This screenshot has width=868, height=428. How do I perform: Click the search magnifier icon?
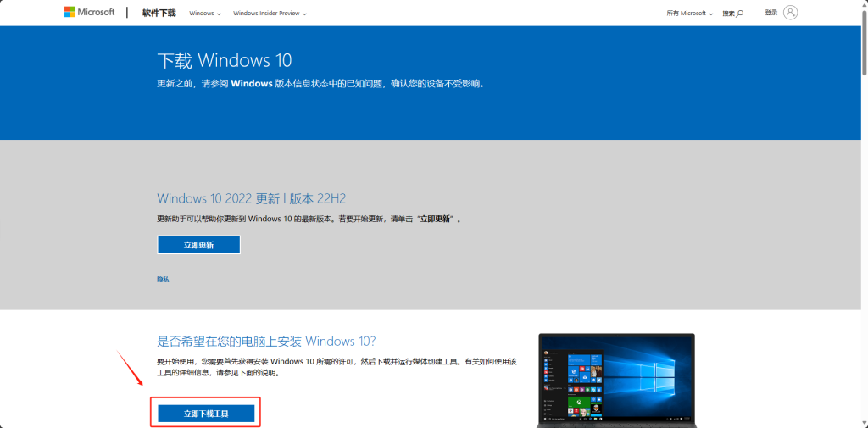coord(740,14)
